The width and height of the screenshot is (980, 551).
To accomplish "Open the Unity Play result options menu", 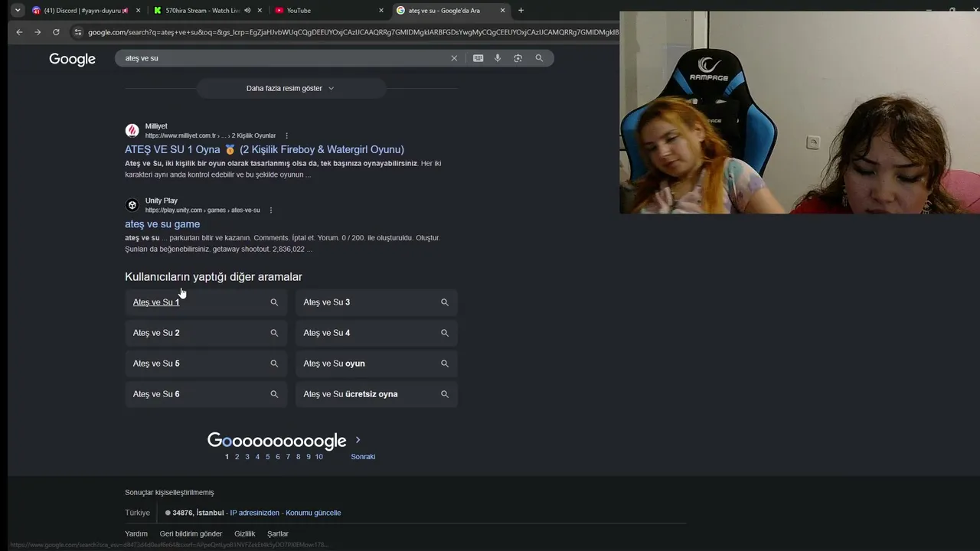I will pyautogui.click(x=271, y=210).
